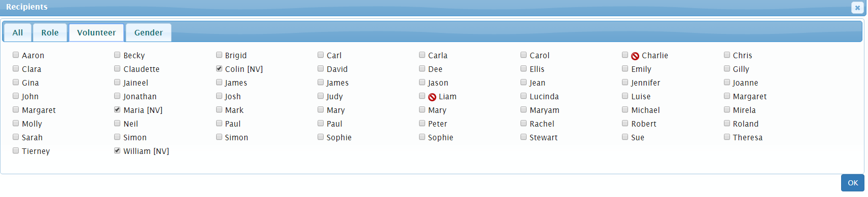Switch to the All tab
Image resolution: width=868 pixels, height=197 pixels.
click(x=18, y=32)
